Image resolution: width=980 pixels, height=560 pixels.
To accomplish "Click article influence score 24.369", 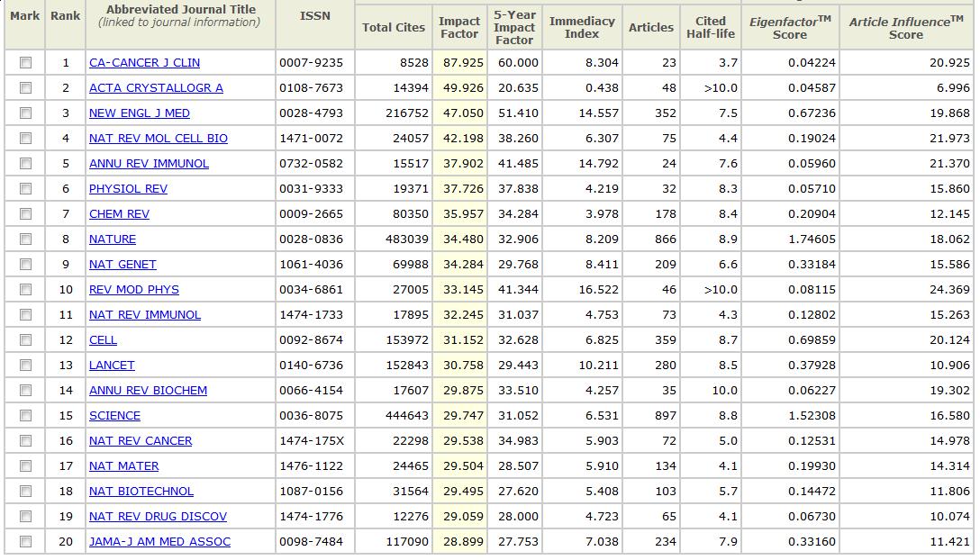I will coord(950,289).
